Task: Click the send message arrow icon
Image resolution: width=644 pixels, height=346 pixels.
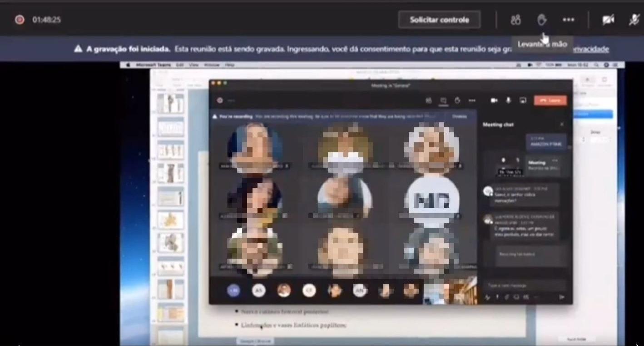Action: [562, 297]
